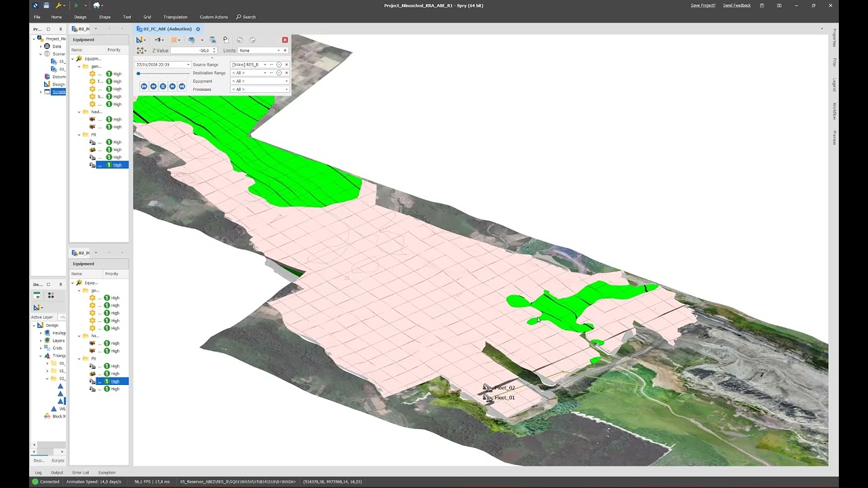Collapse the Pit folder in upper Equipment panel
This screenshot has height=488, width=868.
pos(79,134)
